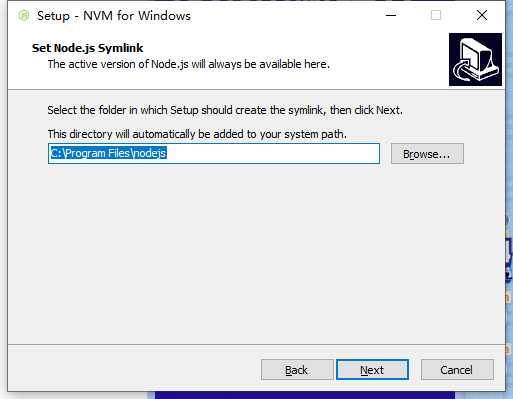The width and height of the screenshot is (513, 399).
Task: Click 'This directory will automatically be added' text
Action: [197, 134]
